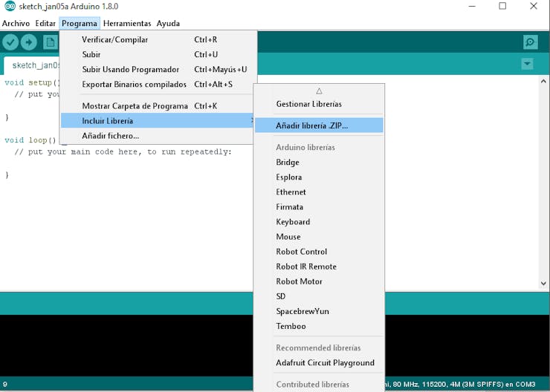
Task: Click the editor scrollbar up arrow
Action: point(543,81)
